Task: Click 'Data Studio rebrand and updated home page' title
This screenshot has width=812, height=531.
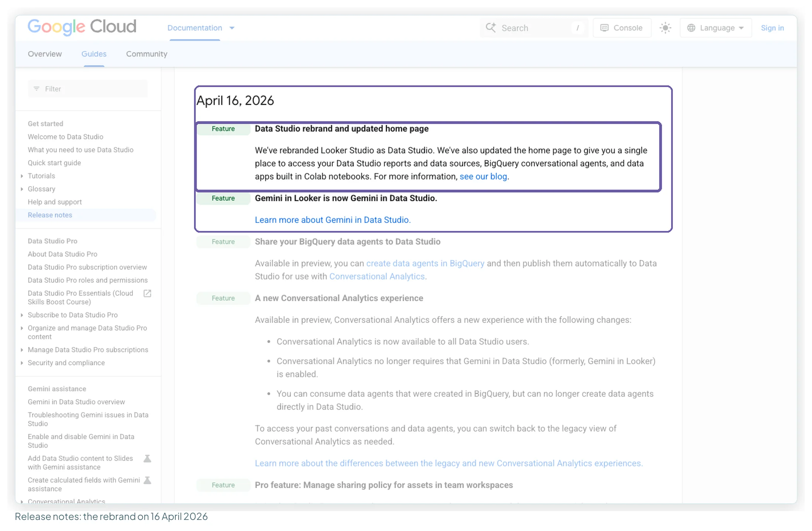Action: (342, 129)
